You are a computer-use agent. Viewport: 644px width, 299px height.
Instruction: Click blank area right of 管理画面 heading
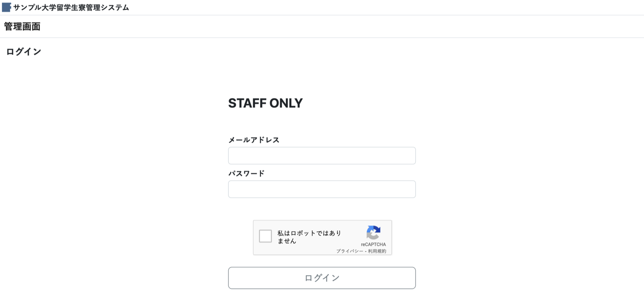click(342, 27)
